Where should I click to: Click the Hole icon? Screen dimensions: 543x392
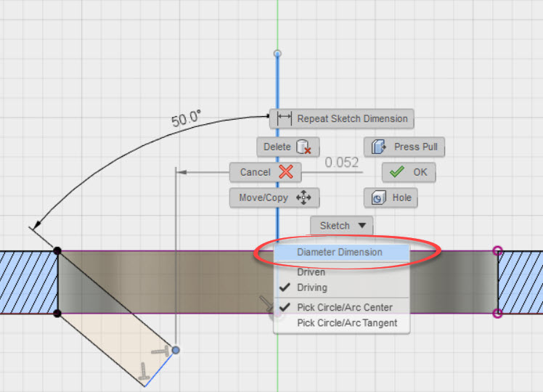378,197
